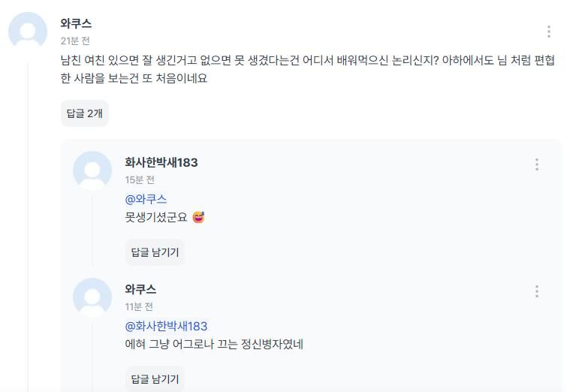Collapse the 답글 2개 replies
Screen dimensions: 567x392
point(85,113)
